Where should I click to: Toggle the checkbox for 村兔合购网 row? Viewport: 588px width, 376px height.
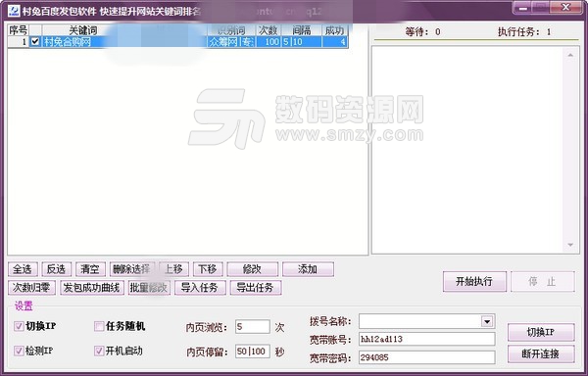pos(35,41)
